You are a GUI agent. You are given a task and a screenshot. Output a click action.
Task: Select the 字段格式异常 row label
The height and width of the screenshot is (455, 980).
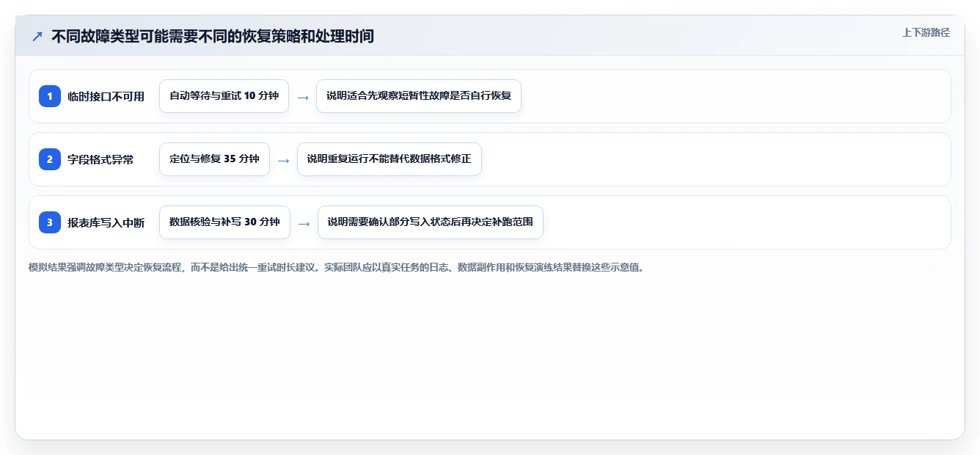point(100,159)
